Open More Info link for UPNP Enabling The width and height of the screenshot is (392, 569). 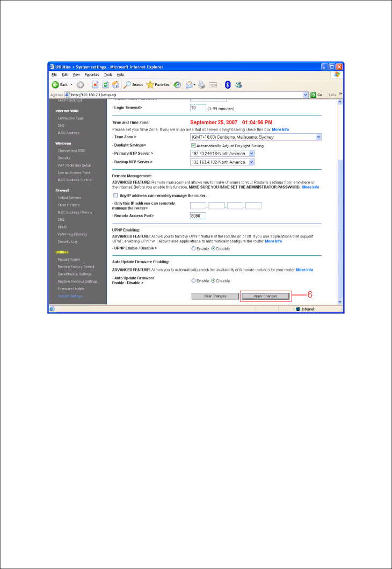point(273,241)
